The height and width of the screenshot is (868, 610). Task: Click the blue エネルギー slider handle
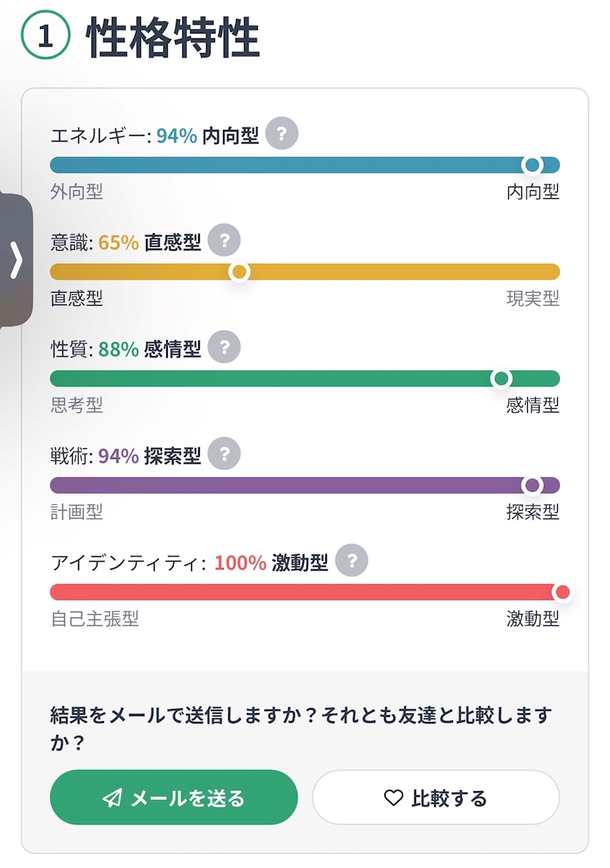coord(532,165)
